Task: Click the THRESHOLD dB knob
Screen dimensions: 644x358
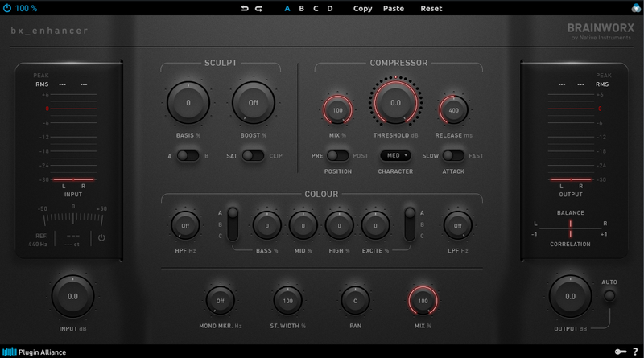Action: (395, 103)
